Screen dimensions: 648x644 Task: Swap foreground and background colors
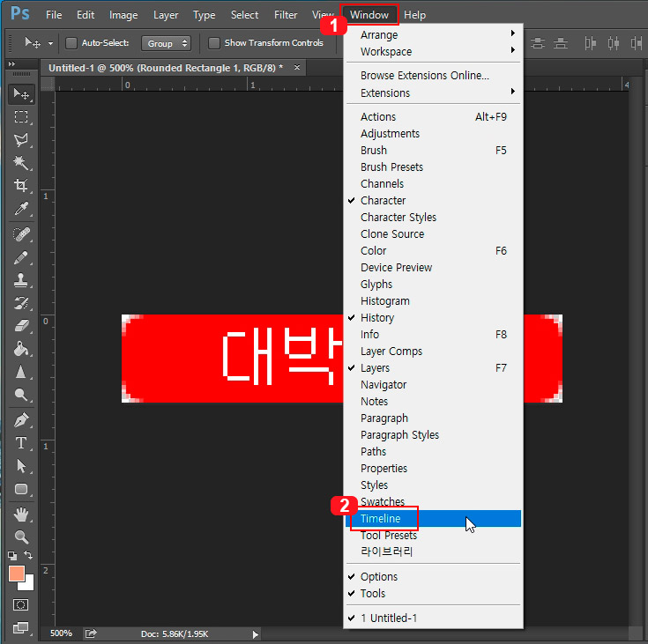pos(28,555)
